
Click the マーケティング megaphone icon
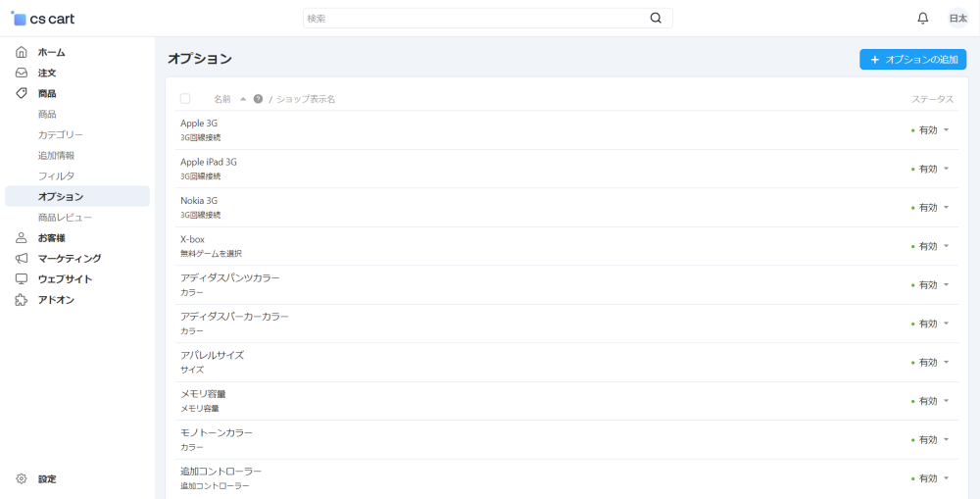tap(22, 258)
